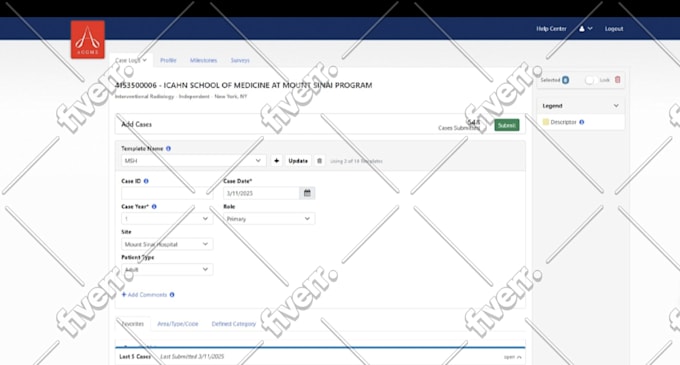Viewport: 680px width, 365px height.
Task: Click the Selected count badge
Action: point(566,80)
